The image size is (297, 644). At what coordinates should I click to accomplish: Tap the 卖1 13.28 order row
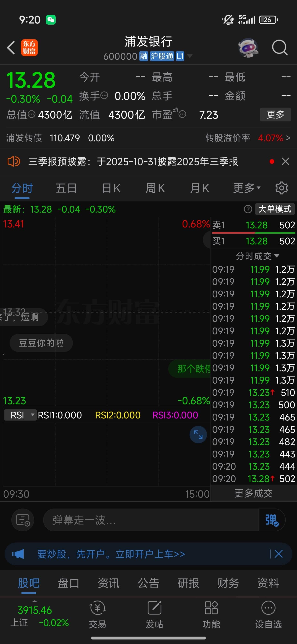click(254, 225)
